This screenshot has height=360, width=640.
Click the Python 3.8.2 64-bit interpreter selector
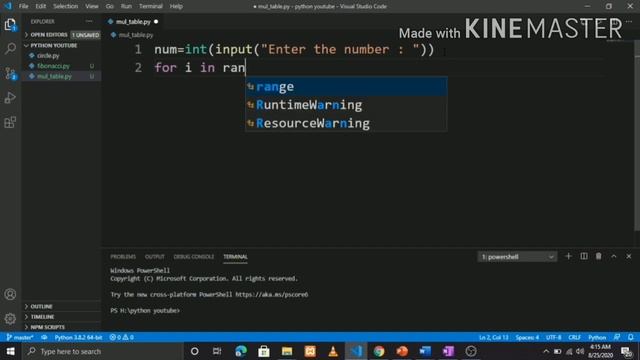coord(78,338)
